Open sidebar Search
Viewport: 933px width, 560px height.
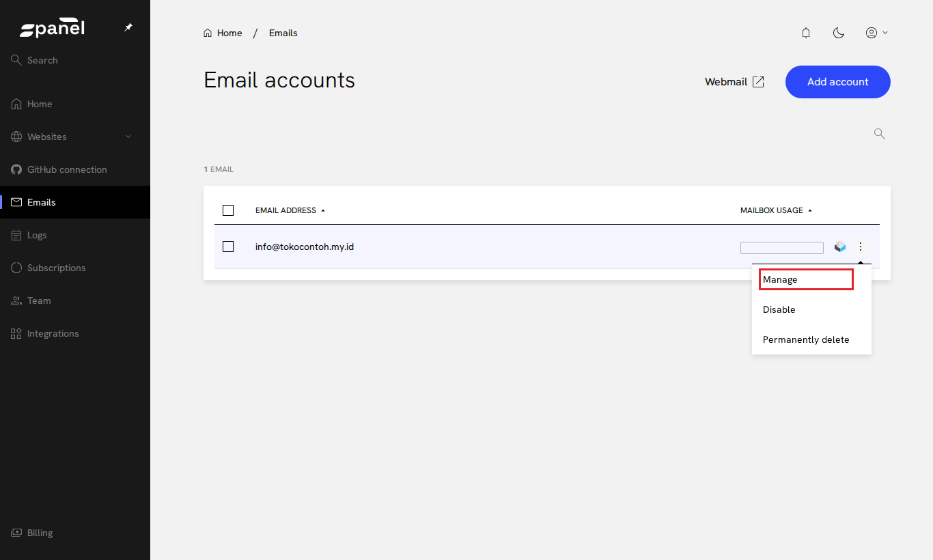coord(75,60)
